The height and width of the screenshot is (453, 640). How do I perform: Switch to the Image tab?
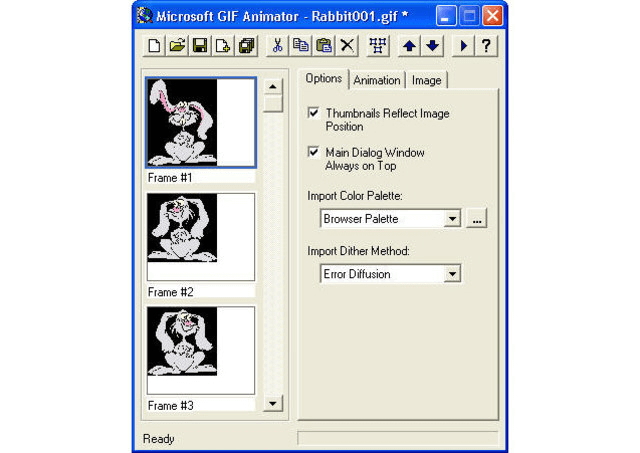point(427,80)
